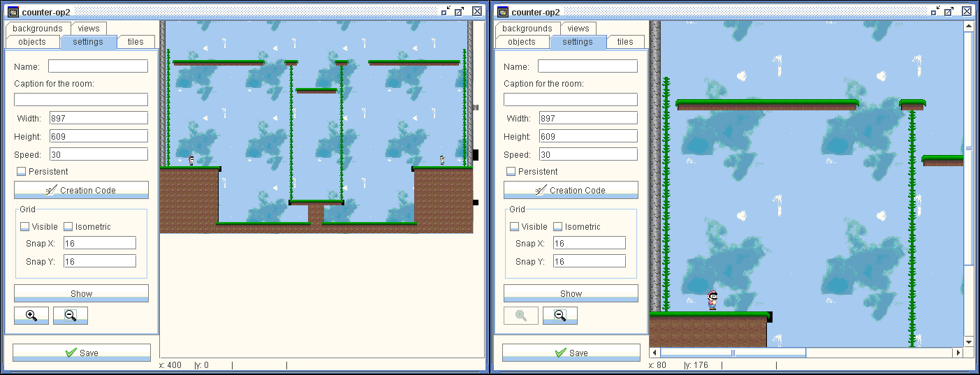Click Show button in left window

81,293
